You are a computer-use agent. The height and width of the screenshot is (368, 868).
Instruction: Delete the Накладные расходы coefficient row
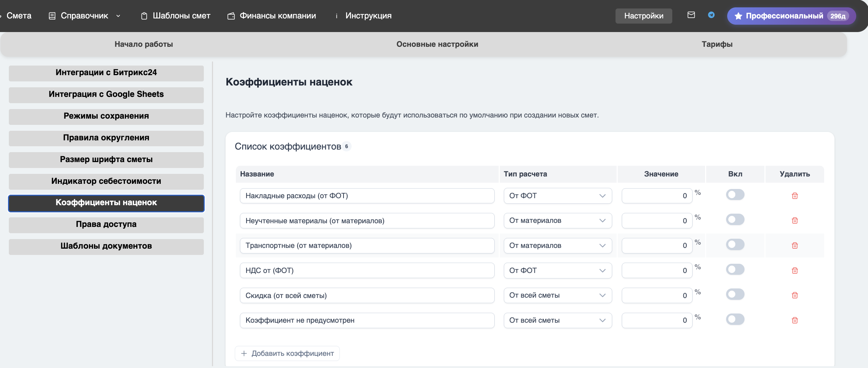coord(795,196)
